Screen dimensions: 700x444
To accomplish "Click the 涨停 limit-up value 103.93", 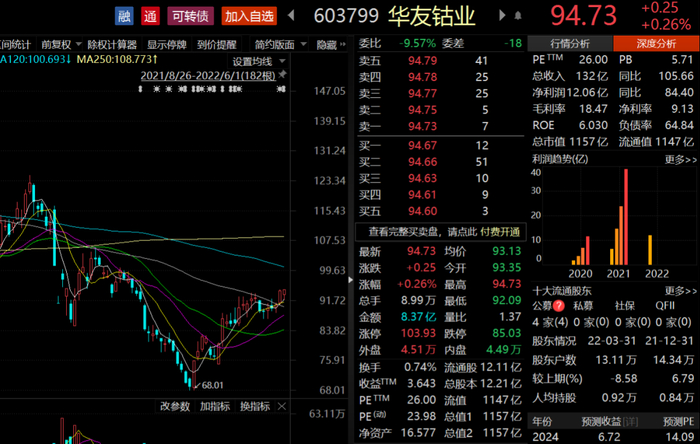I will click(418, 334).
